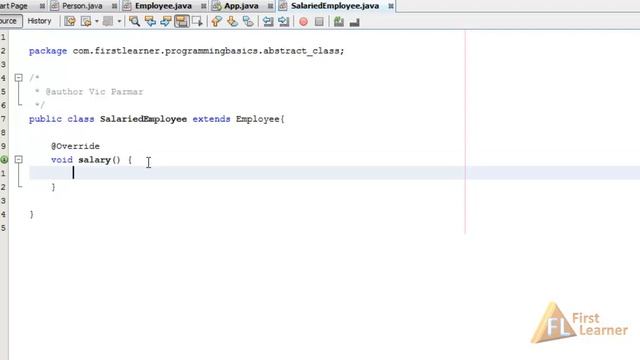Click line number 2 in gutter
Viewport: 640px width, 360px height.
(x=3, y=51)
